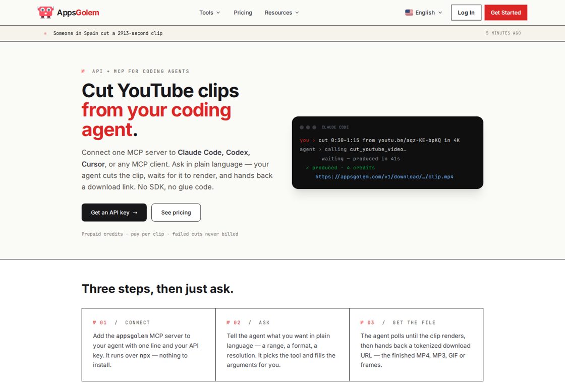
Task: Click the 'Three steps, then just ask.' heading
Action: (157, 289)
